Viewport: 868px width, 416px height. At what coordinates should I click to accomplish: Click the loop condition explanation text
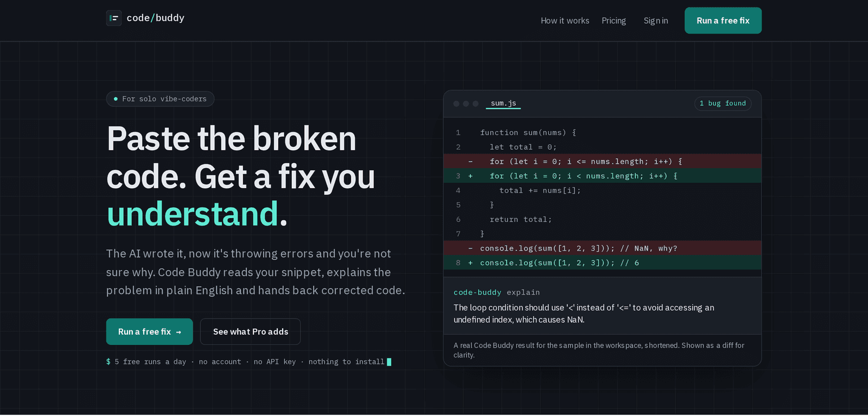click(584, 313)
